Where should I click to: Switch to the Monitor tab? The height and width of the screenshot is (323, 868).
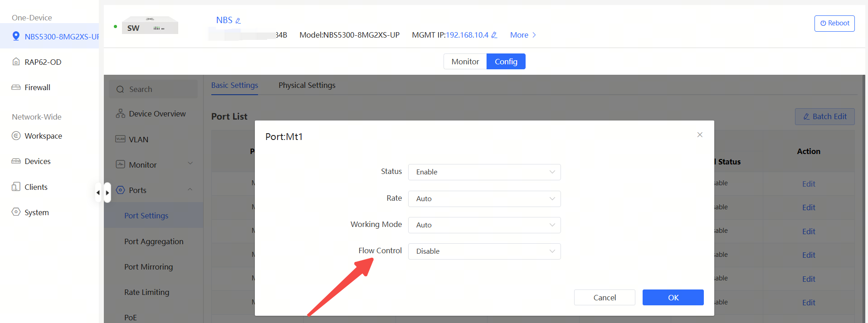click(x=465, y=62)
